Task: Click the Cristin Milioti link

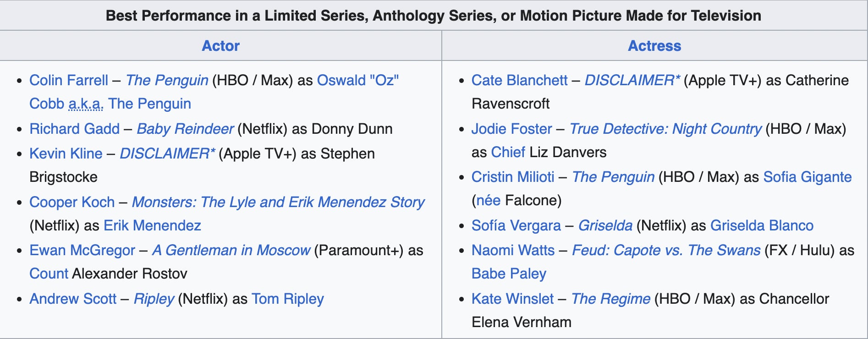Action: [x=513, y=177]
